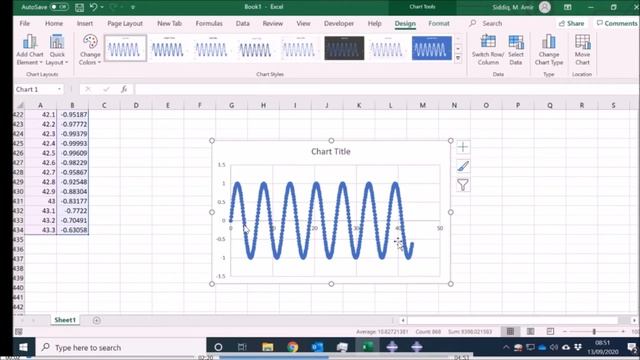Screen dimensions: 640x360
Task: Open the View tab
Action: pos(303,23)
